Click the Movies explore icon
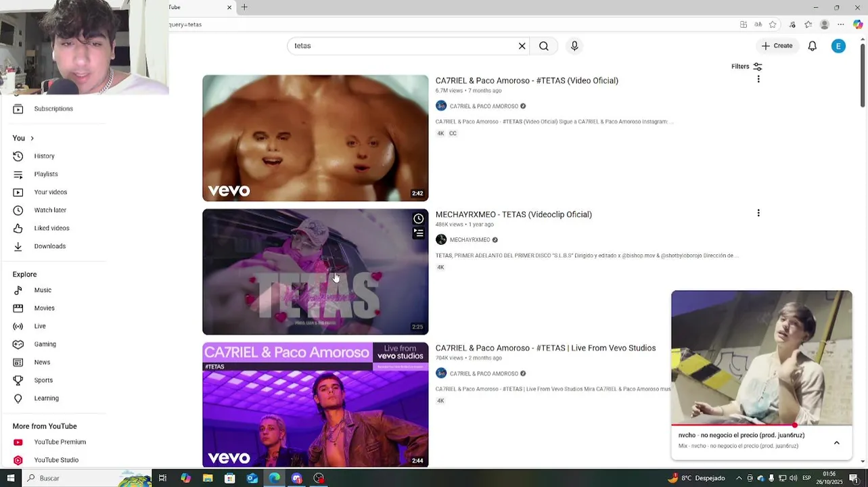 18,308
